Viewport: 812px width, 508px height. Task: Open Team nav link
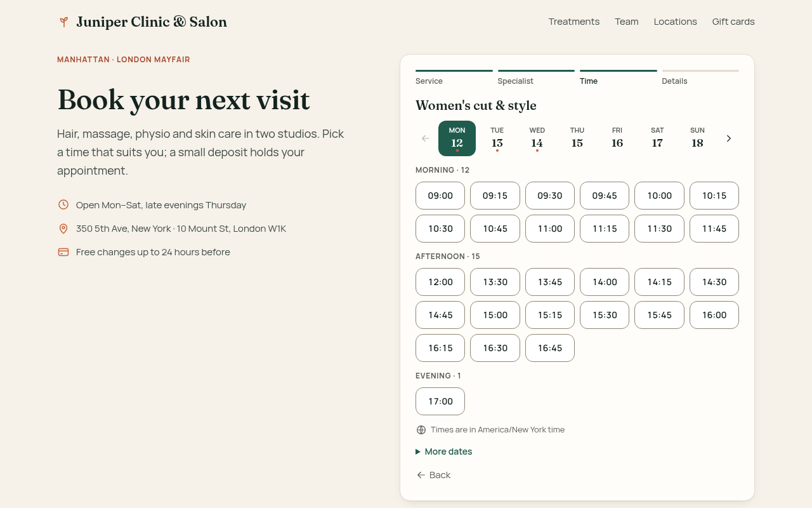click(627, 22)
